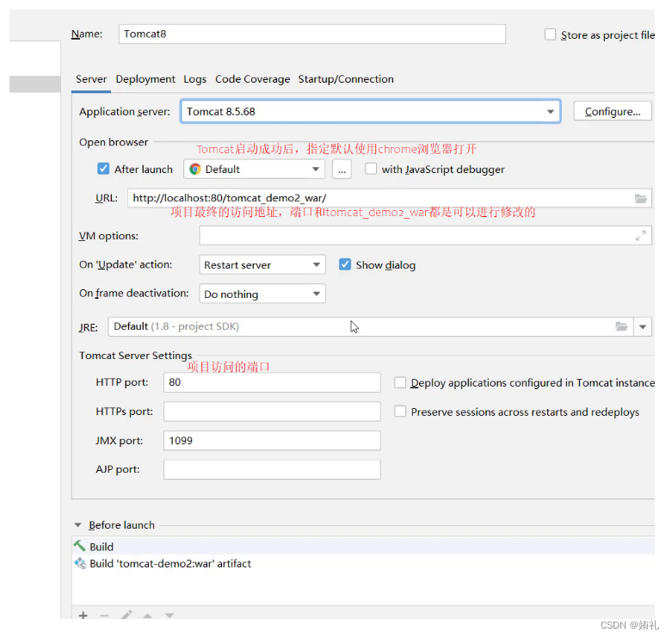The width and height of the screenshot is (672, 638).
Task: Open the On frame deactivation Do nothing dropdown
Action: pos(262,294)
